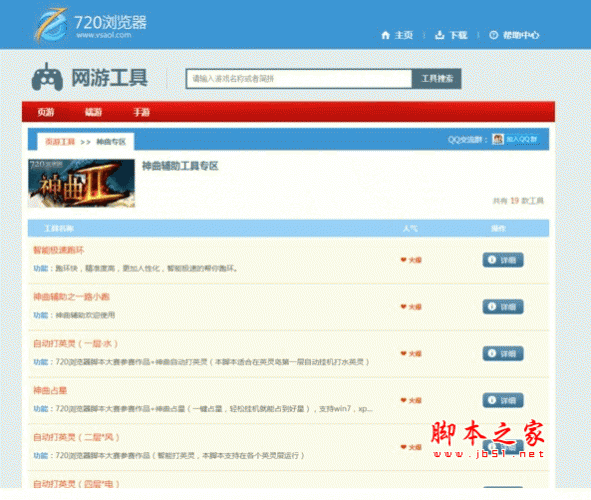Click the download tray icon

click(439, 35)
